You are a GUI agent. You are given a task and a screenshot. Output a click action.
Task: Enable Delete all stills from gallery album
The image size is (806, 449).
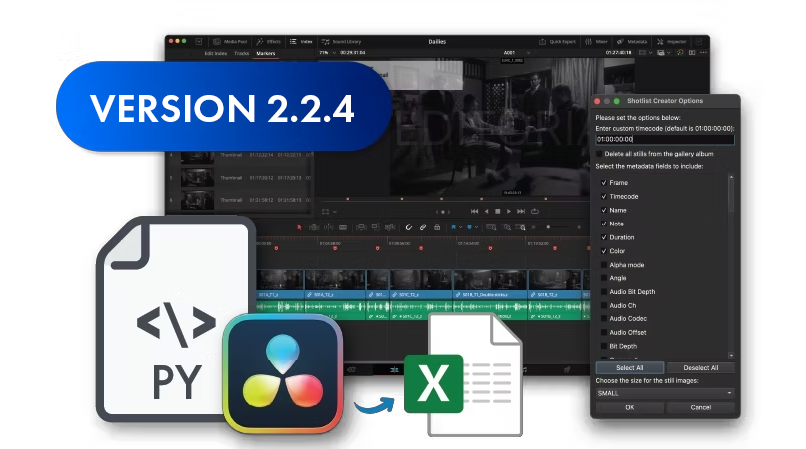(x=599, y=154)
